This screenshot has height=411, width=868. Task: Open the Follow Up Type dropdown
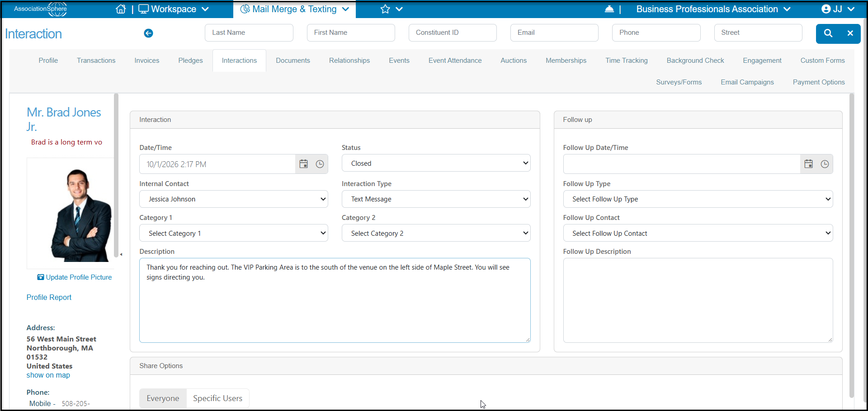click(x=698, y=199)
